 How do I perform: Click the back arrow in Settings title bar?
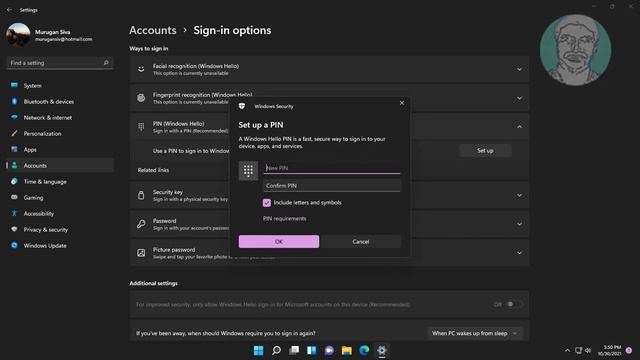(9, 9)
